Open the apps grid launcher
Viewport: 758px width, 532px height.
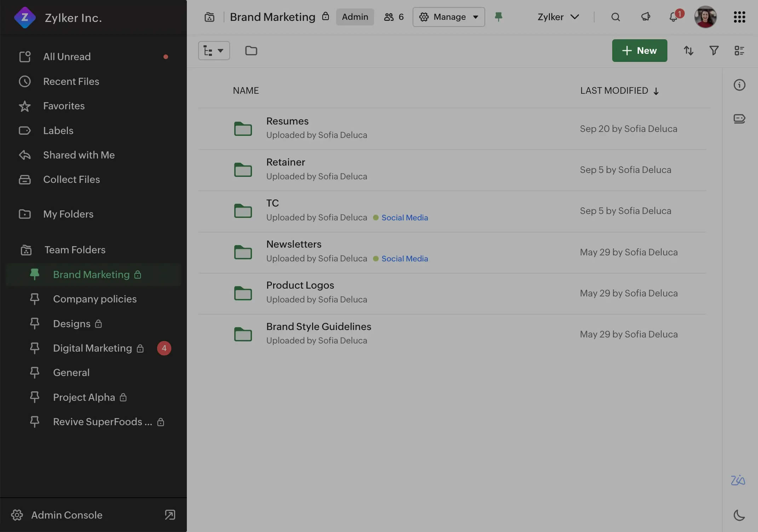739,17
